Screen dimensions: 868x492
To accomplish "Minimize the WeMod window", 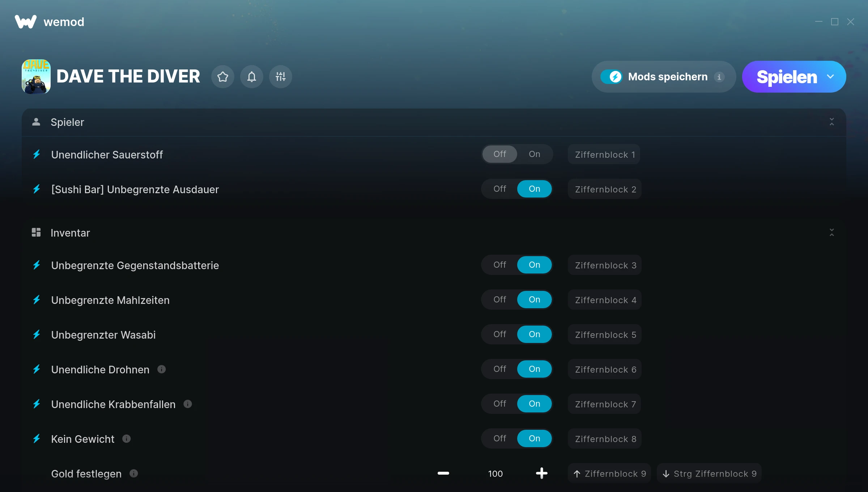I will point(819,22).
